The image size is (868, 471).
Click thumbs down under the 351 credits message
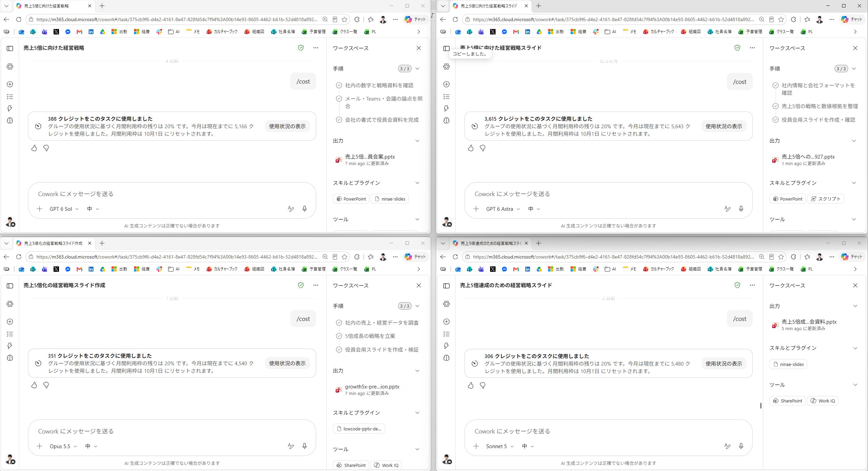point(46,385)
